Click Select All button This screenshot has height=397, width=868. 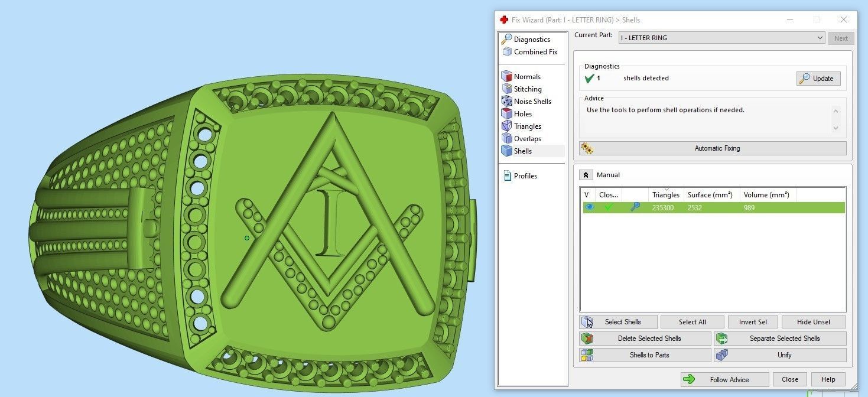click(x=693, y=322)
